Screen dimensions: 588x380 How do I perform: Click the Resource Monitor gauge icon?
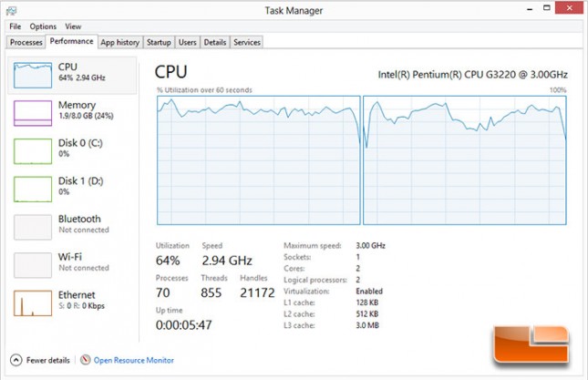[x=86, y=360]
